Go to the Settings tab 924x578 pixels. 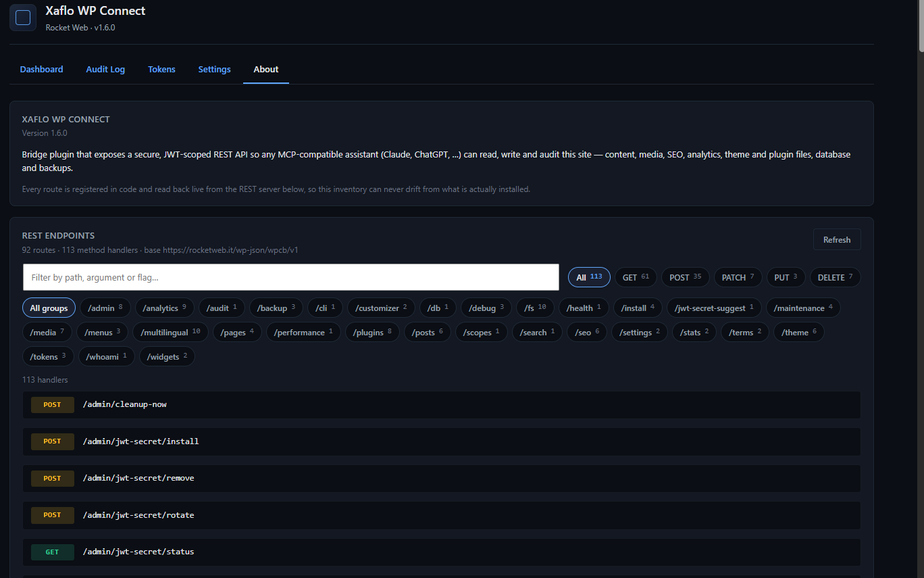215,70
